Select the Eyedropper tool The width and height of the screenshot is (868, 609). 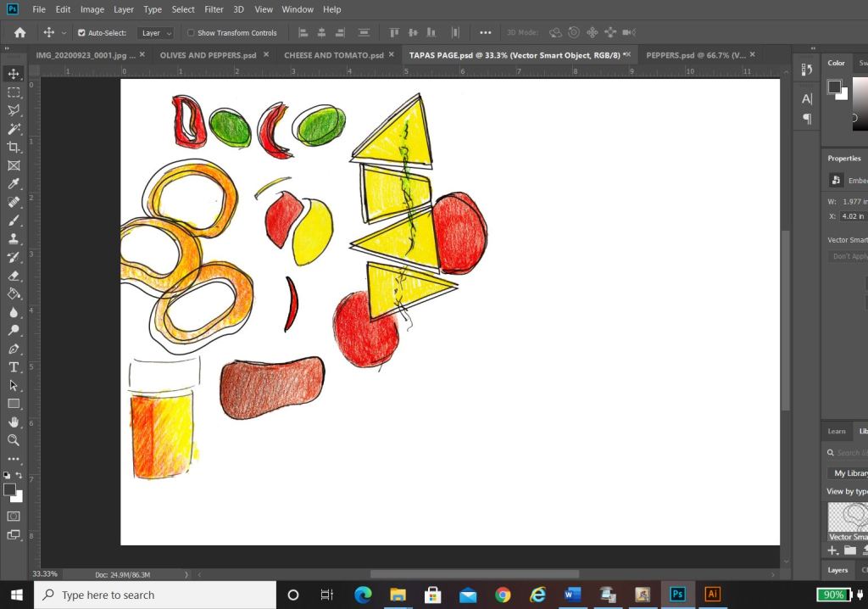[14, 184]
